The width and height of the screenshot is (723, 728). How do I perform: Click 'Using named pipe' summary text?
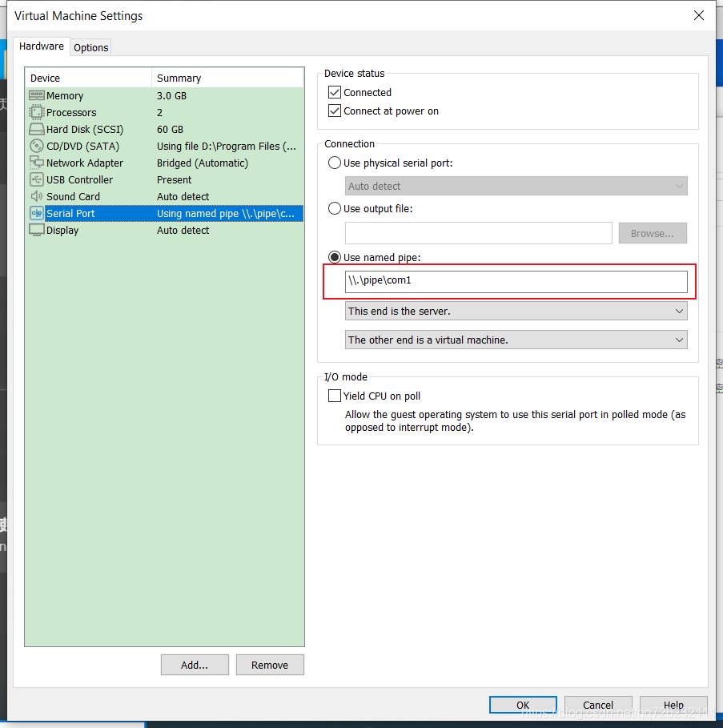click(x=226, y=213)
